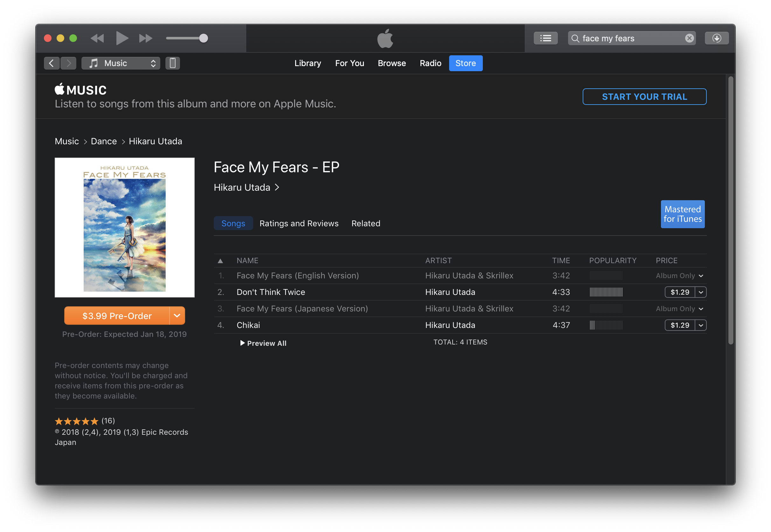Open the Related tab
Image resolution: width=771 pixels, height=532 pixels.
(366, 223)
